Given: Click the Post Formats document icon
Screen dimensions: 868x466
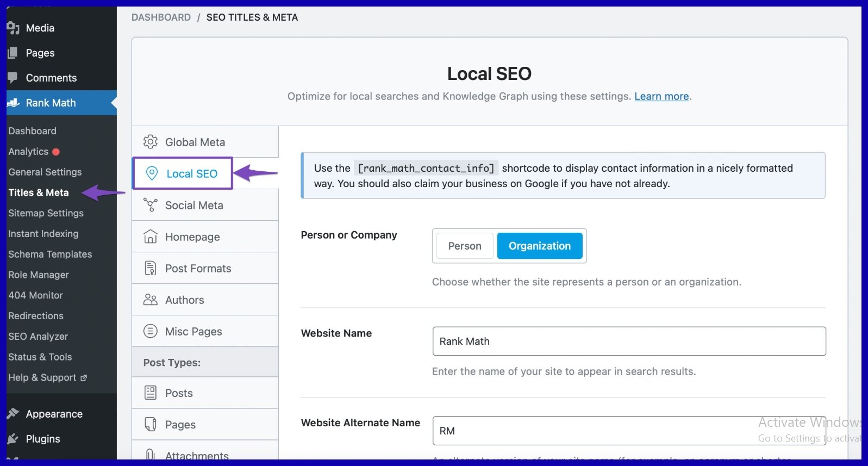Looking at the screenshot, I should 151,268.
